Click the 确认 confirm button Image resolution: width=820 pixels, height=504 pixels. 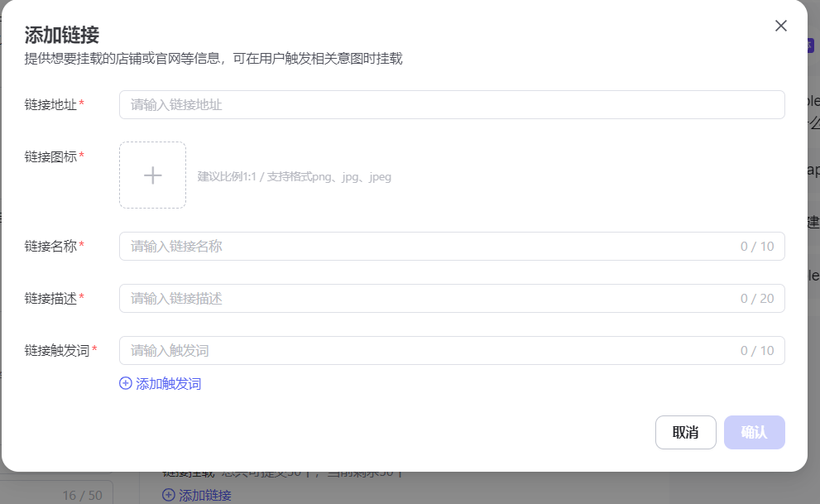coord(754,432)
